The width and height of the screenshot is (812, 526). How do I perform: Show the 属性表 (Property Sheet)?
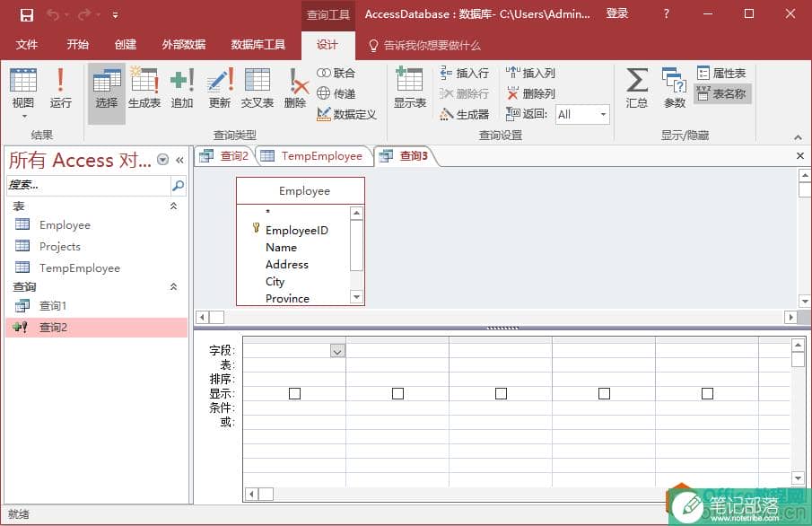[x=721, y=73]
